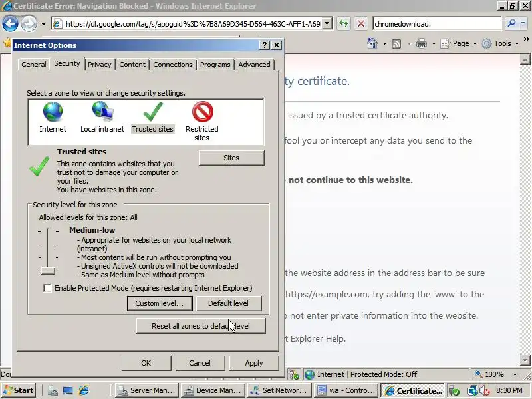Open recent pages dropdown next to Forward
Screen dimensions: 532x399
[x=43, y=24]
